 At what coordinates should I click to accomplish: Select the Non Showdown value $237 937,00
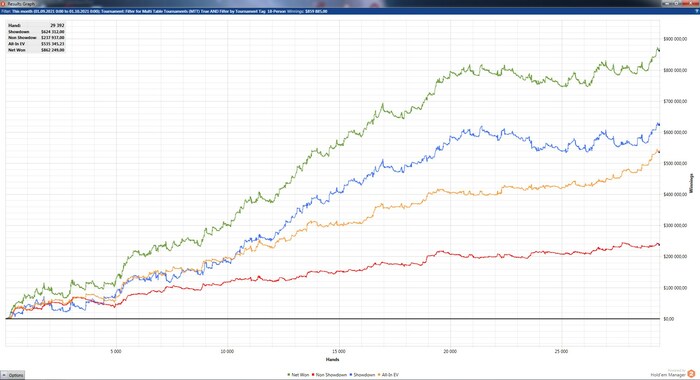53,38
